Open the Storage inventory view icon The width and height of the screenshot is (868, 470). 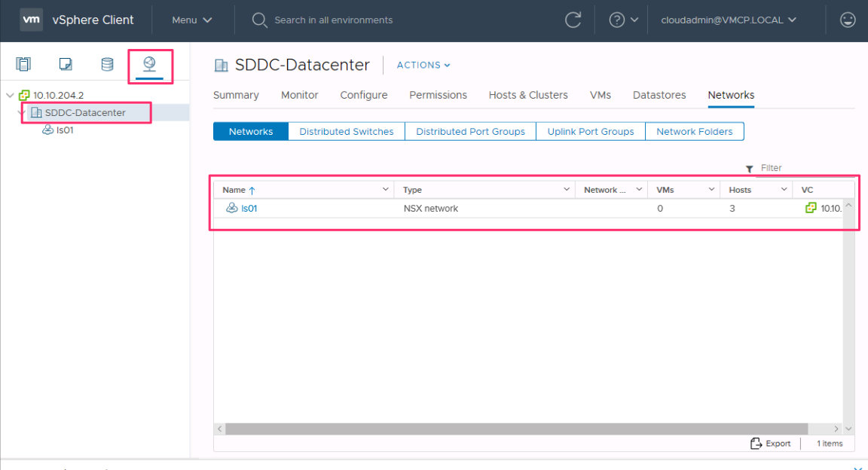coord(107,65)
